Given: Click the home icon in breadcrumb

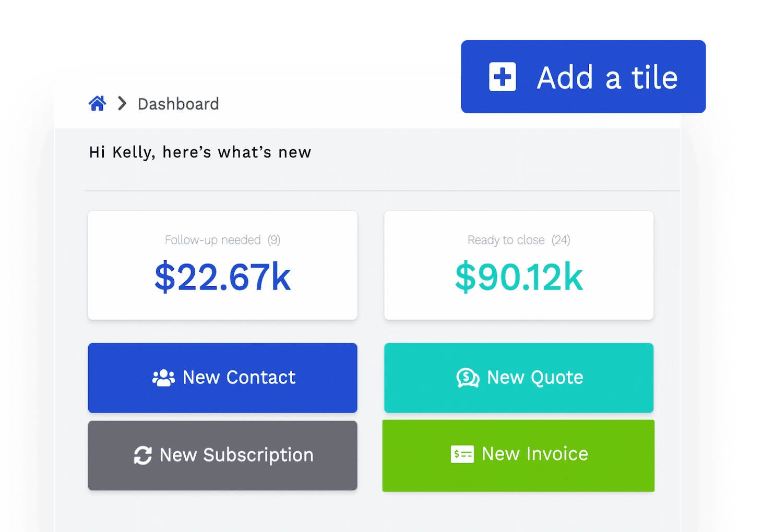Looking at the screenshot, I should (x=97, y=104).
